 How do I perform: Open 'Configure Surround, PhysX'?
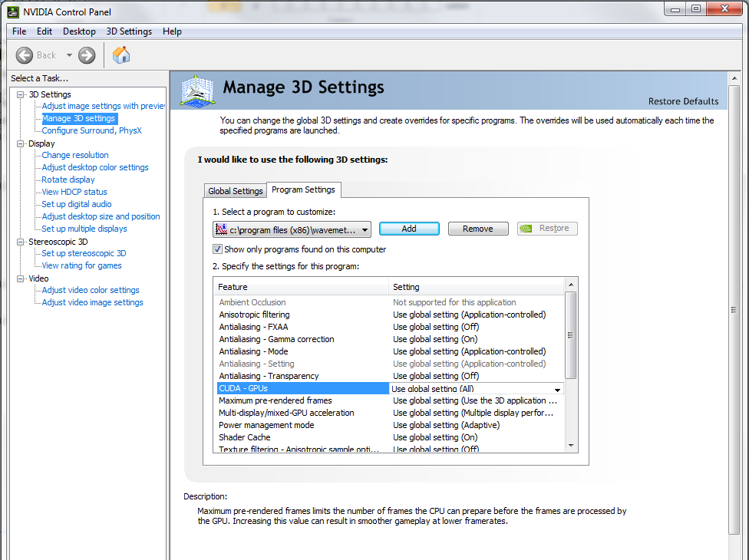[92, 131]
